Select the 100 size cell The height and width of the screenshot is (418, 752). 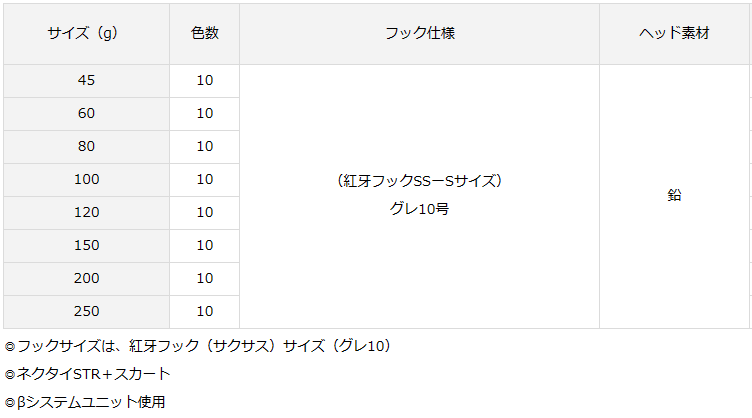point(86,180)
